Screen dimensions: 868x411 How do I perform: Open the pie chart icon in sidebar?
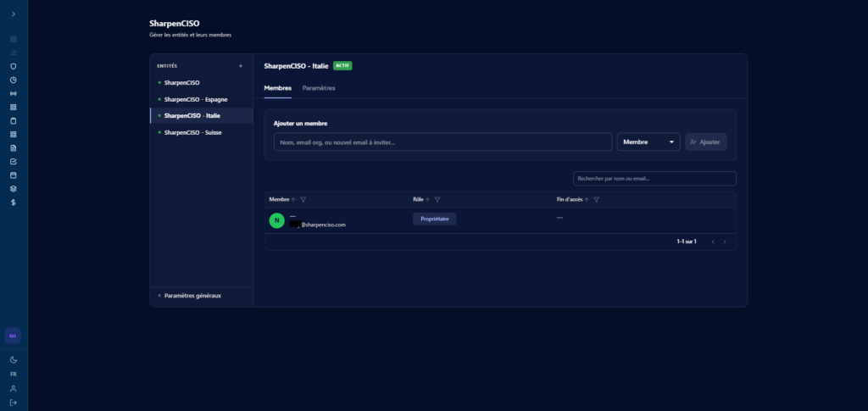[14, 80]
